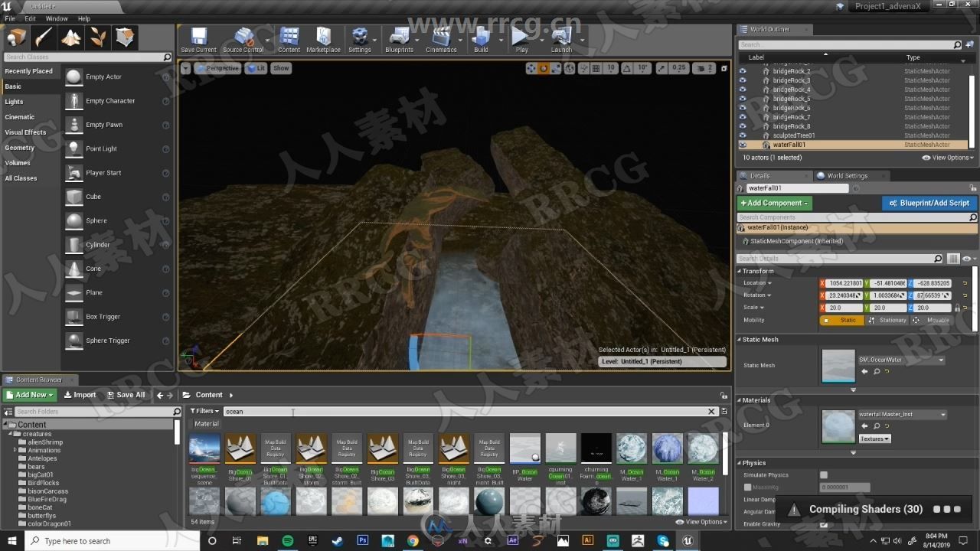Open Chrome from the Windows taskbar
The height and width of the screenshot is (551, 980).
[x=413, y=540]
